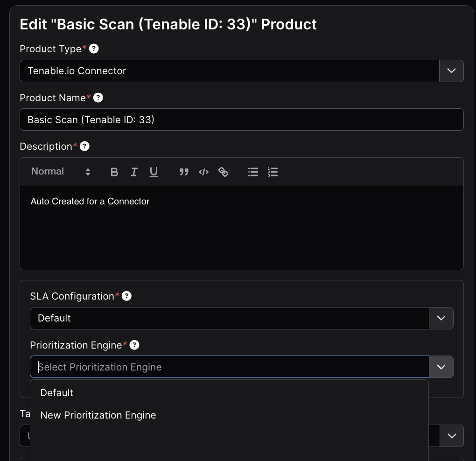The height and width of the screenshot is (461, 476).
Task: Create a bulleted list in description
Action: tap(253, 172)
